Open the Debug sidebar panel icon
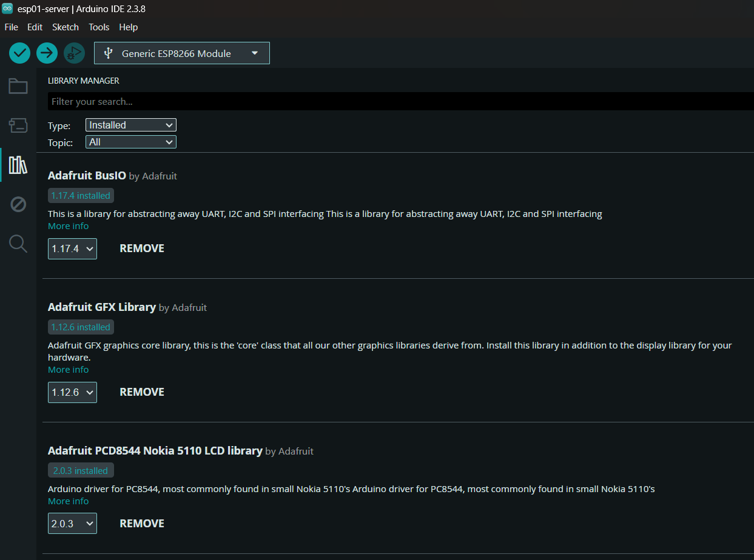This screenshot has height=560, width=754. click(x=18, y=204)
